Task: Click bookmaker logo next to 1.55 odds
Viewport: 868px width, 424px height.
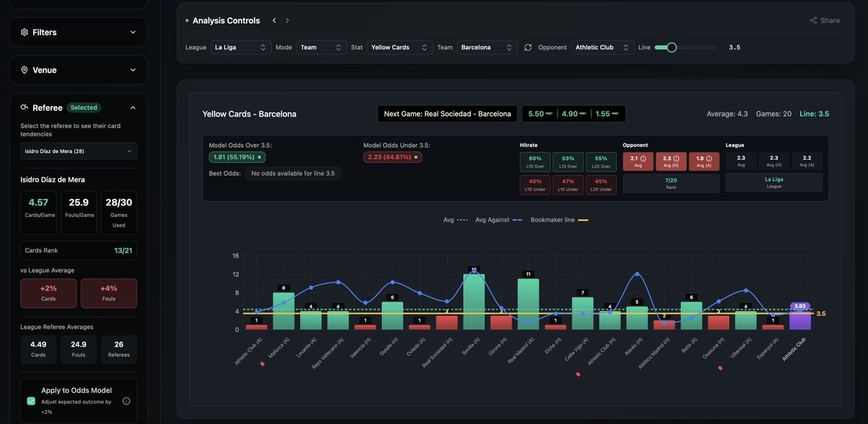Action: point(615,114)
